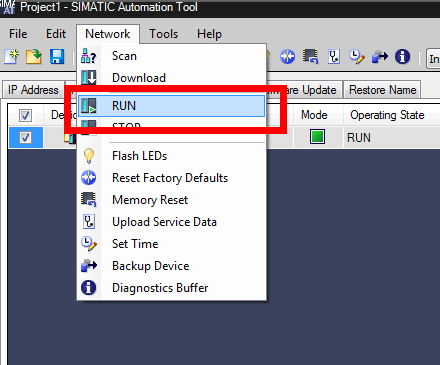Open the File menu

tap(18, 34)
